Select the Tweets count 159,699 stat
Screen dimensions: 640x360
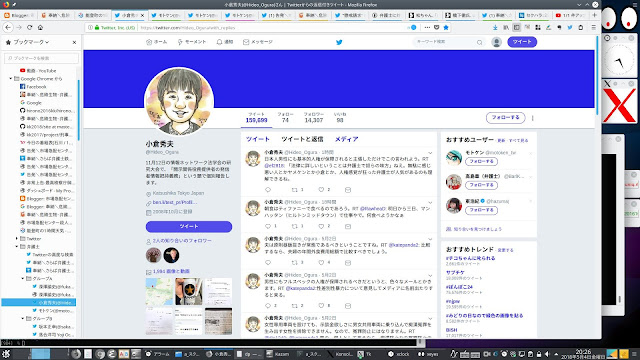[x=256, y=118]
